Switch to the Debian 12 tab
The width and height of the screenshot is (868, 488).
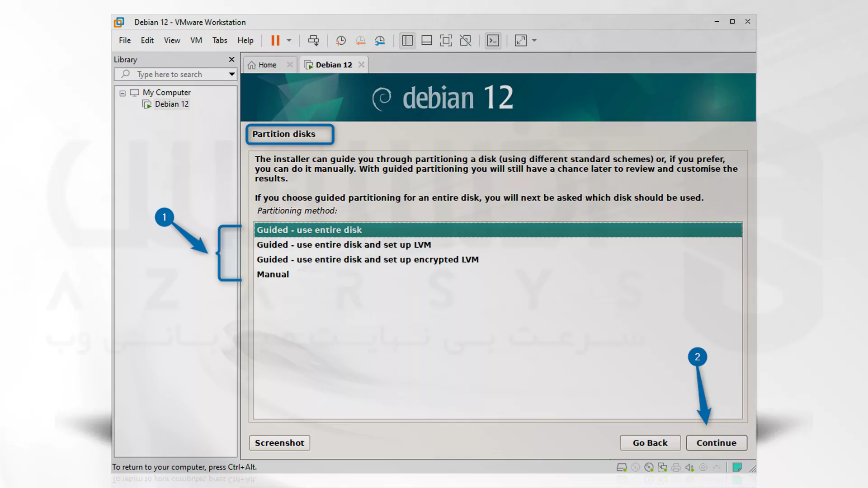coord(333,64)
